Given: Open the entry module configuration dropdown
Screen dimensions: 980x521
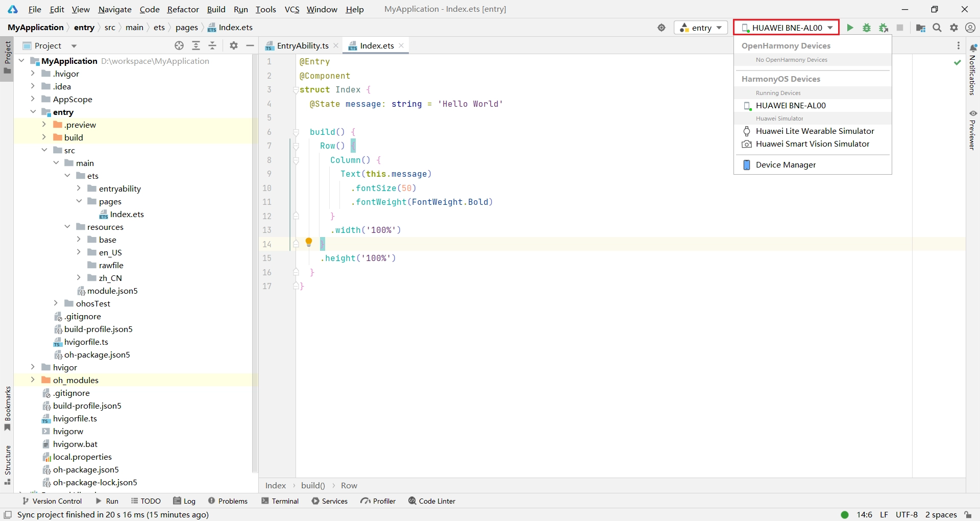Looking at the screenshot, I should [x=701, y=28].
